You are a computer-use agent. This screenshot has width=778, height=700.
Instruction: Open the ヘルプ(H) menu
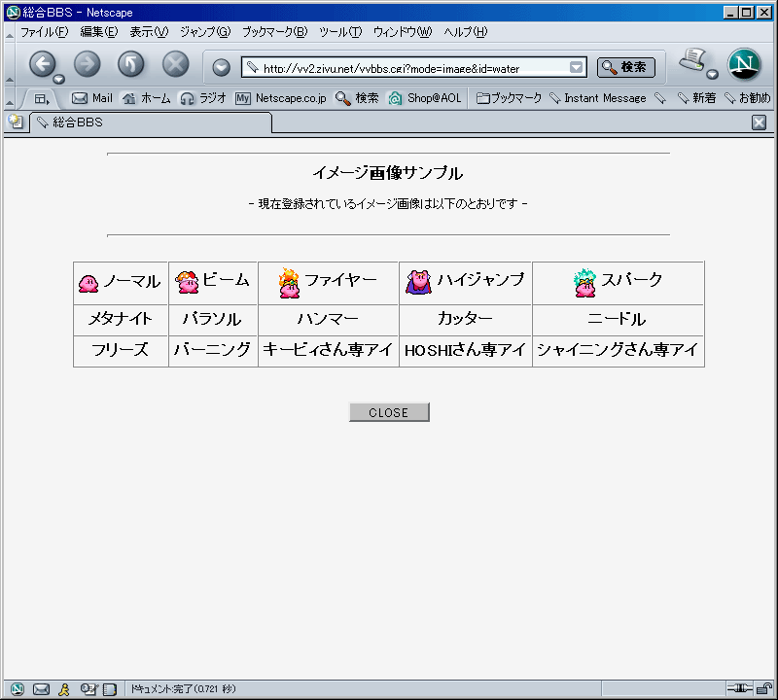pos(466,32)
